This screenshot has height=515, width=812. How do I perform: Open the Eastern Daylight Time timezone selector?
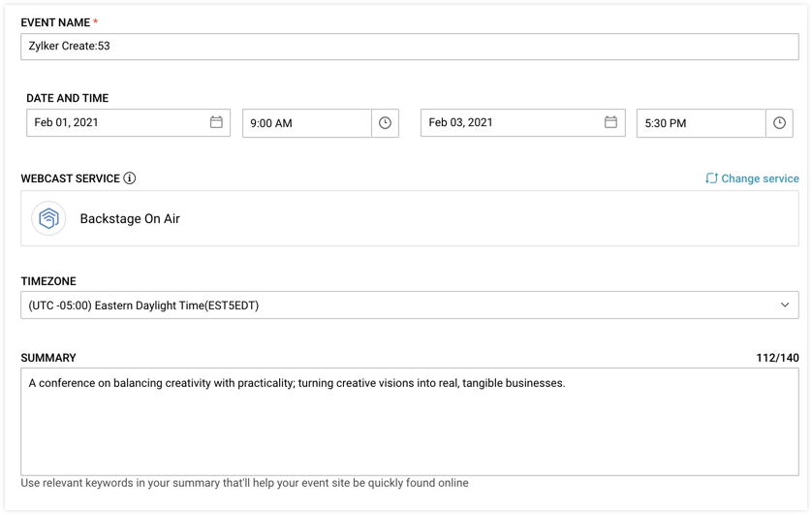388,305
